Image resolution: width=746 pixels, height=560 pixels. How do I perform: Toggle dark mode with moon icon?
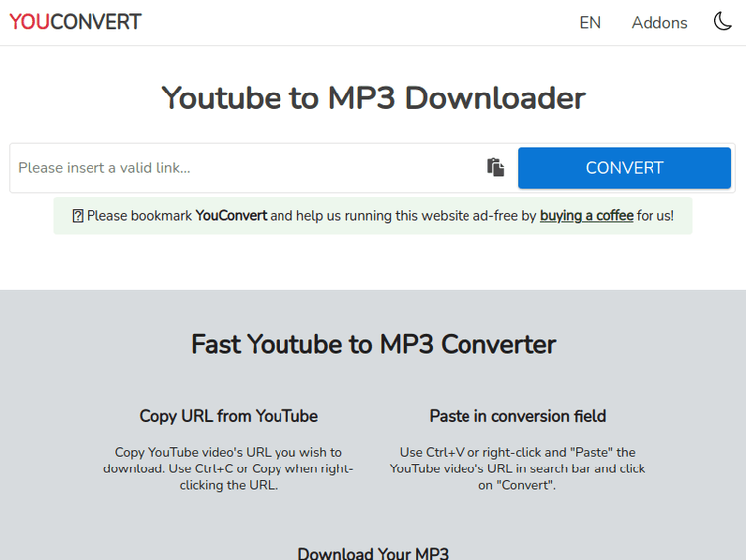tap(723, 22)
